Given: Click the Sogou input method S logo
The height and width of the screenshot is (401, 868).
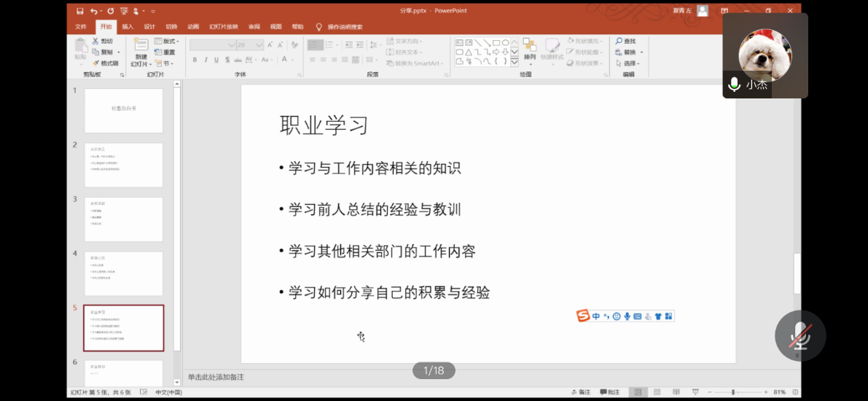Looking at the screenshot, I should point(583,316).
